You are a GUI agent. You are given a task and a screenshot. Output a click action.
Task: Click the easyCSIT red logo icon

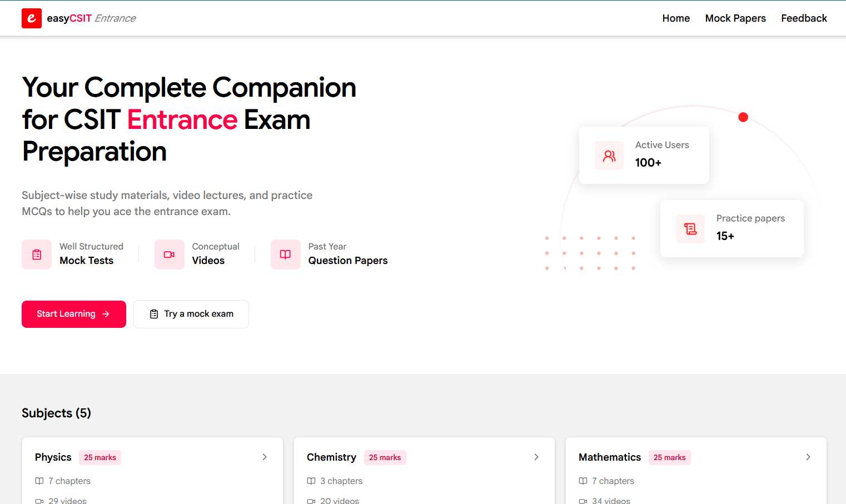pos(32,18)
